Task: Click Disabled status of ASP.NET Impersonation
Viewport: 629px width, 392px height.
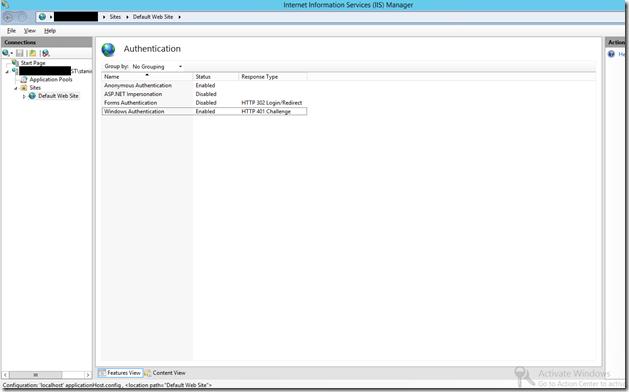Action: tap(206, 94)
